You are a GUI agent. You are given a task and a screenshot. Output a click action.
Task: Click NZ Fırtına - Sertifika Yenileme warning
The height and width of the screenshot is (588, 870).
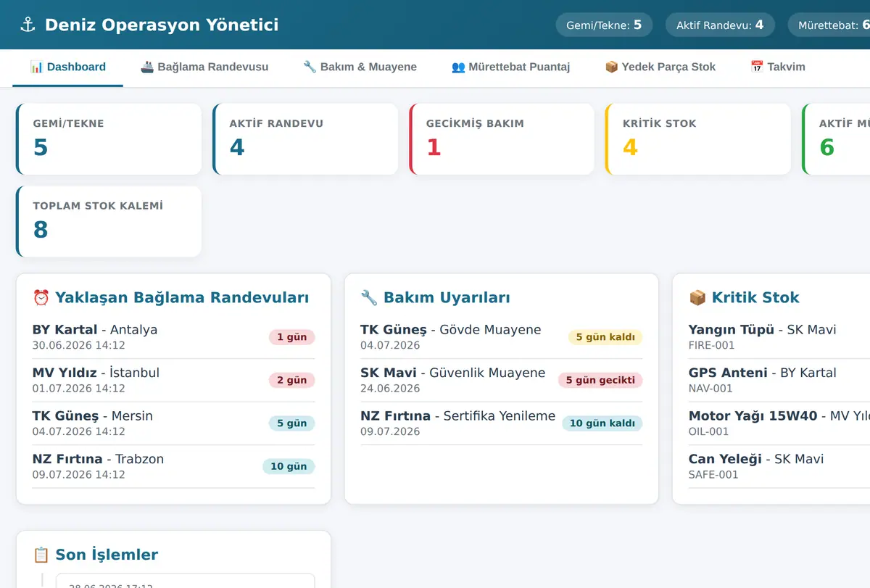click(x=501, y=423)
